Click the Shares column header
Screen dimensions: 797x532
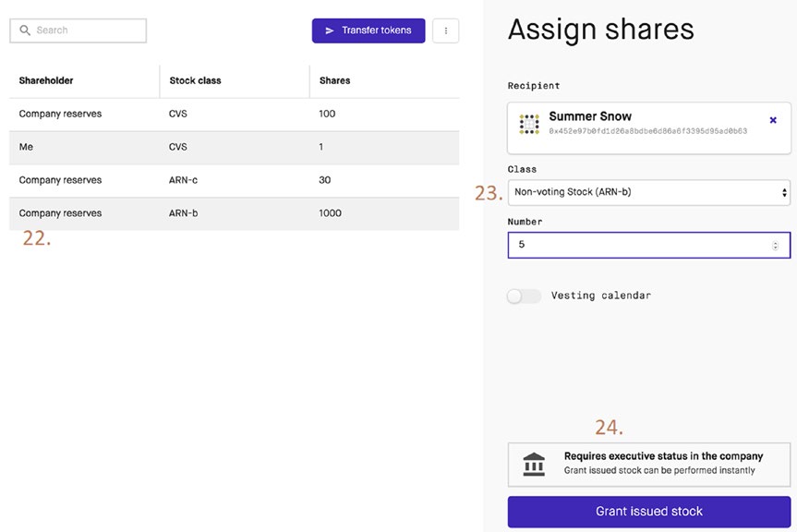tap(334, 80)
